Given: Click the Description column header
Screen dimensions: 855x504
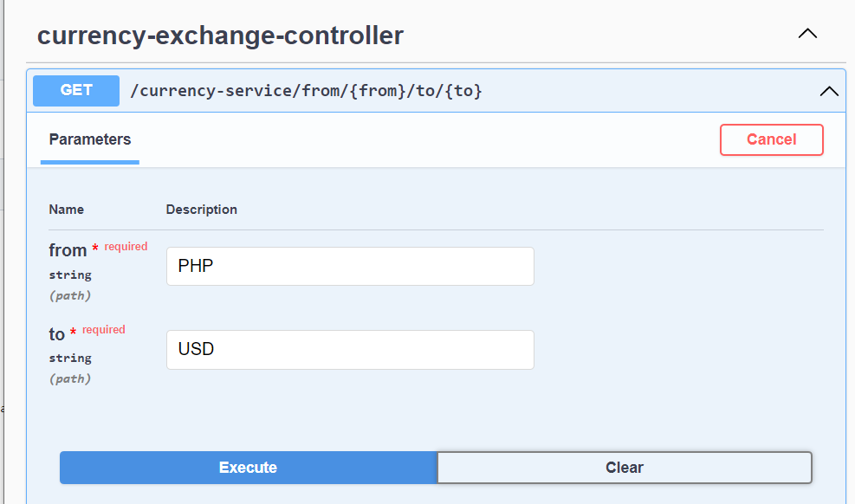Looking at the screenshot, I should pyautogui.click(x=201, y=210).
